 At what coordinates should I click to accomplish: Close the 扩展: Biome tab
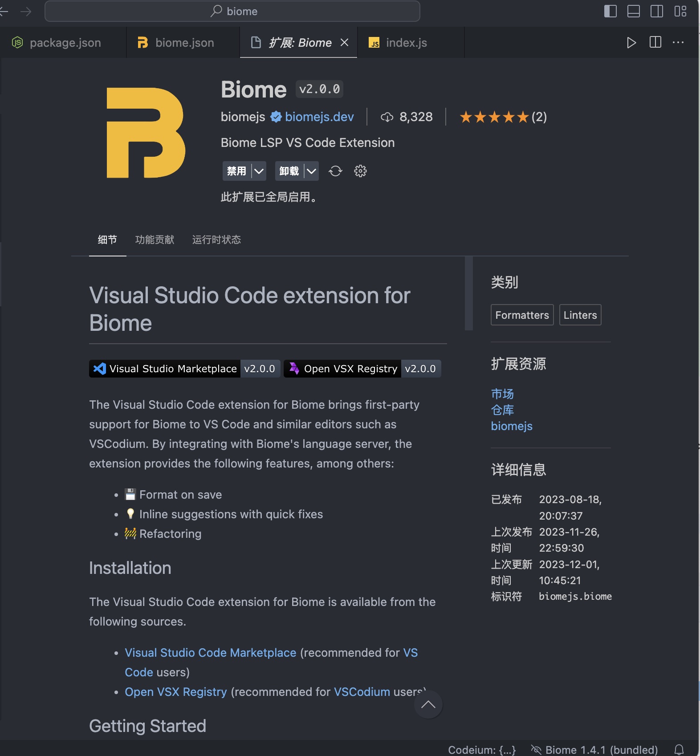[344, 42]
